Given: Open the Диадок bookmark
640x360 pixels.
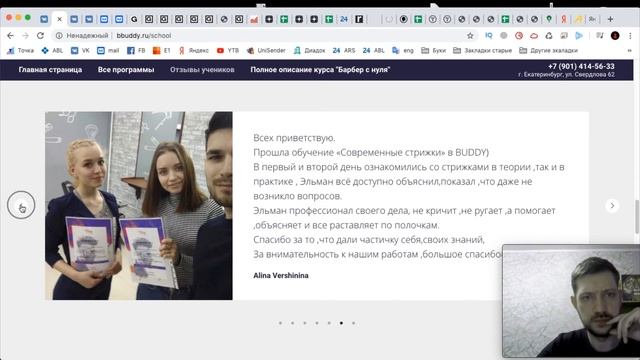Looking at the screenshot, I should click(309, 51).
